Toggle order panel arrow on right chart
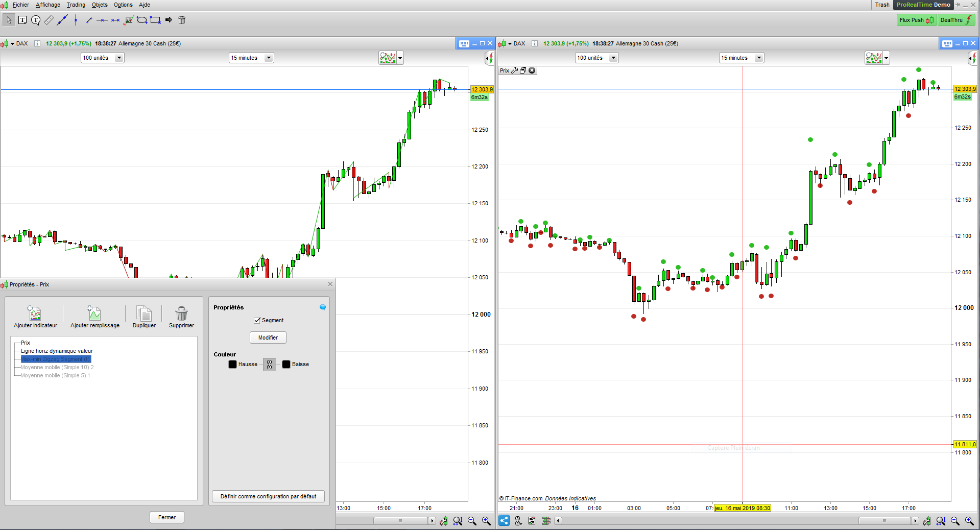Image resolution: width=980 pixels, height=530 pixels. [x=973, y=59]
